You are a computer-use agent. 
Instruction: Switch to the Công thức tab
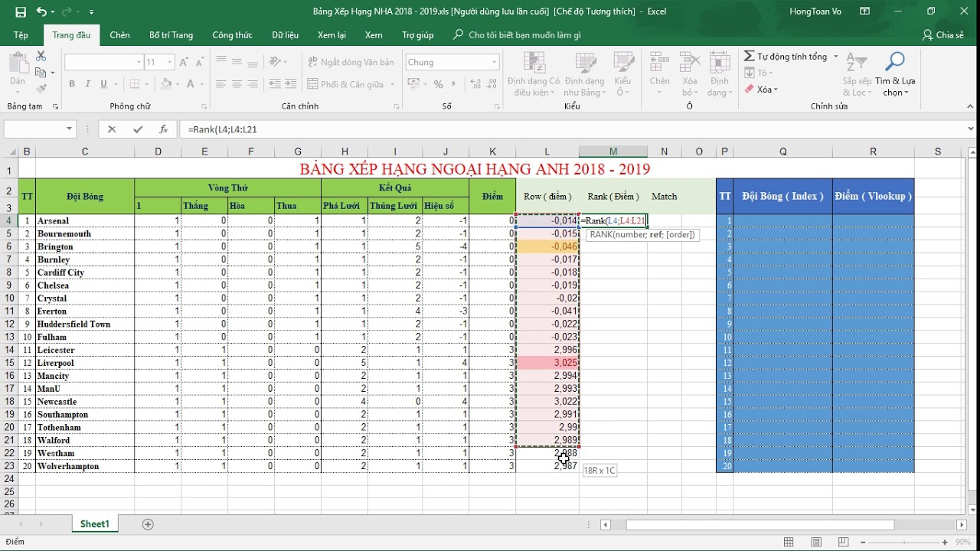(x=233, y=35)
